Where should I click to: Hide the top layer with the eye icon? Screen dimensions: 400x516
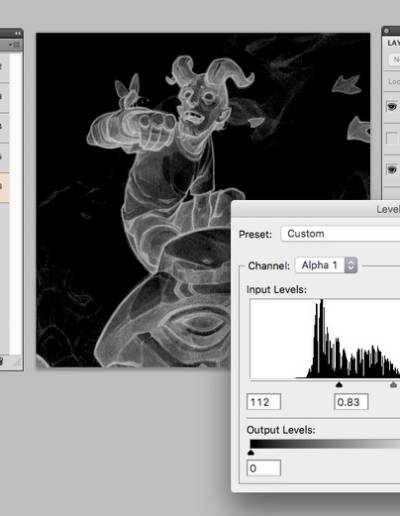point(392,107)
